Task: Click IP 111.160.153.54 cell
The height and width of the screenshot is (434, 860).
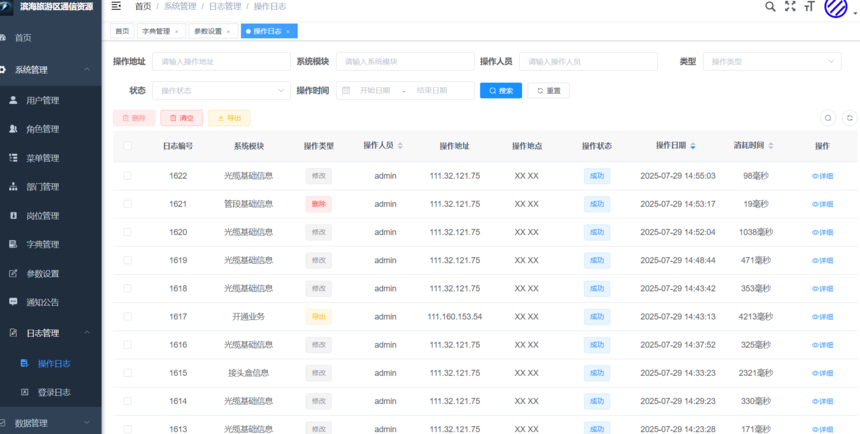Action: click(455, 317)
